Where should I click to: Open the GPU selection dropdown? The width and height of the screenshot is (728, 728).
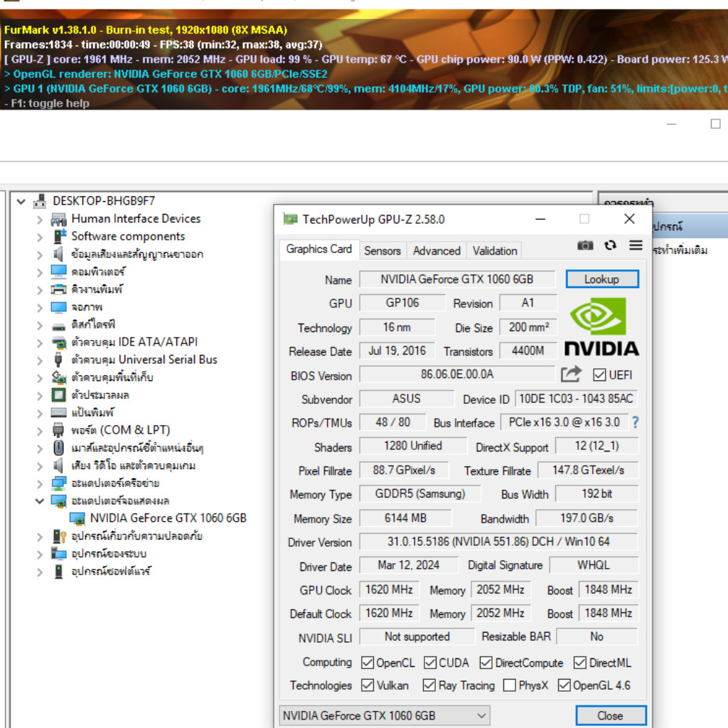(x=385, y=715)
